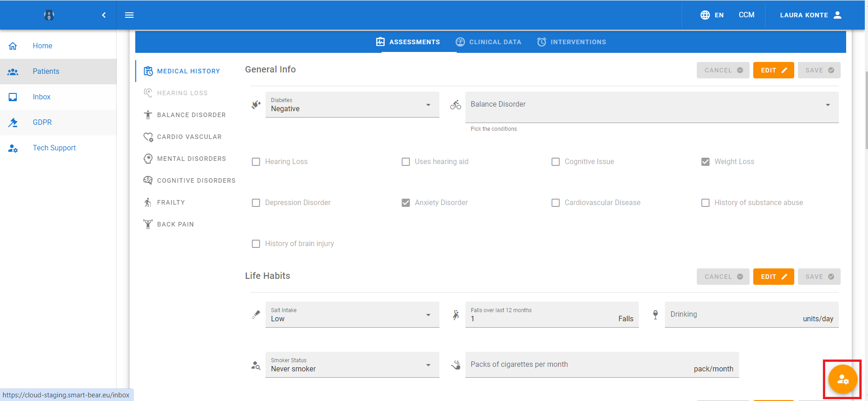Click the Packs of cigarettes per month field

(x=602, y=365)
